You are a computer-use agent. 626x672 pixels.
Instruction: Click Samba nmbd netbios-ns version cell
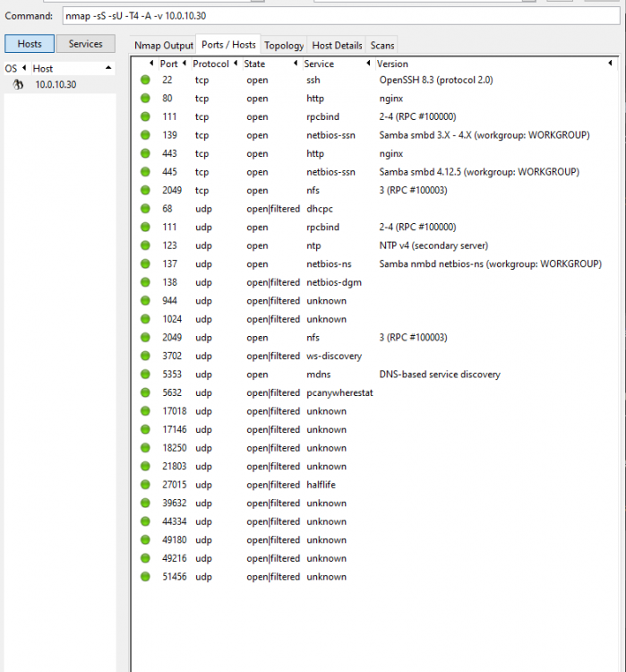click(490, 264)
